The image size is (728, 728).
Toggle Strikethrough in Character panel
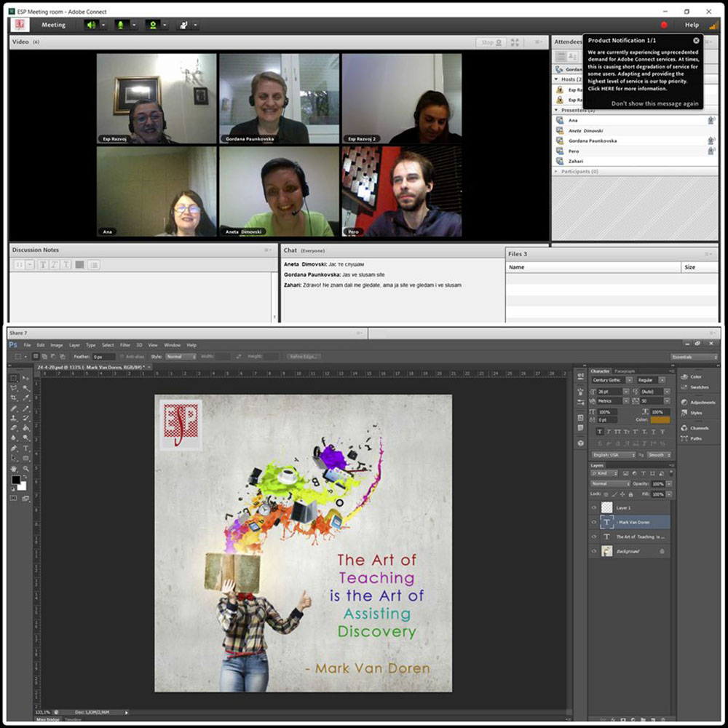[662, 432]
